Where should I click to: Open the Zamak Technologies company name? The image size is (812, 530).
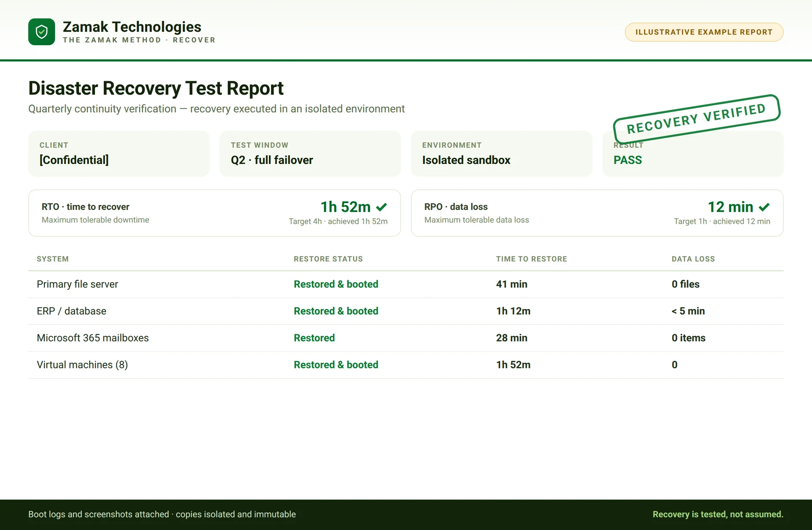point(132,27)
